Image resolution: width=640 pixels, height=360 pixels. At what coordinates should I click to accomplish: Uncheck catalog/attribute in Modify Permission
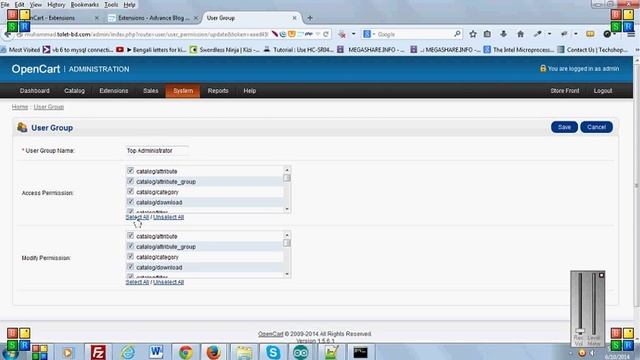[x=131, y=236]
